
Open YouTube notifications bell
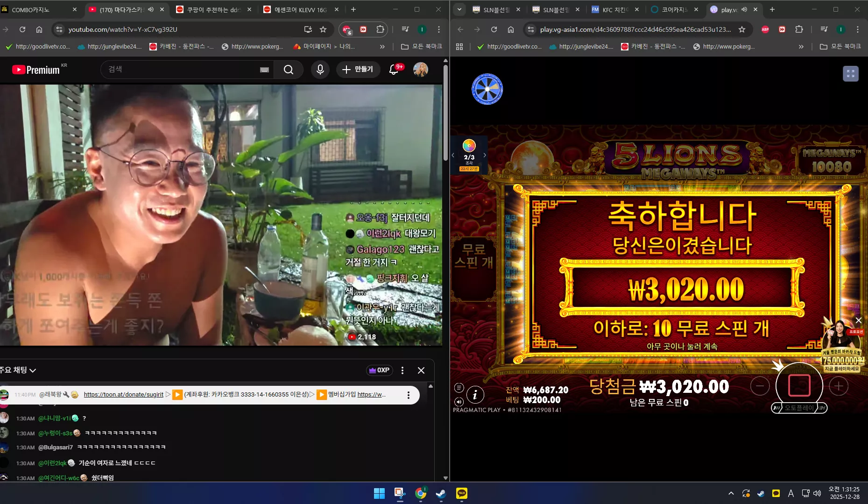click(394, 70)
